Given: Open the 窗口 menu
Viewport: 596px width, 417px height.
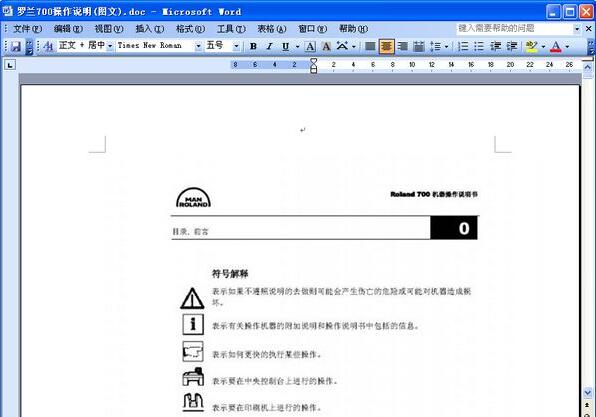Looking at the screenshot, I should pos(312,29).
